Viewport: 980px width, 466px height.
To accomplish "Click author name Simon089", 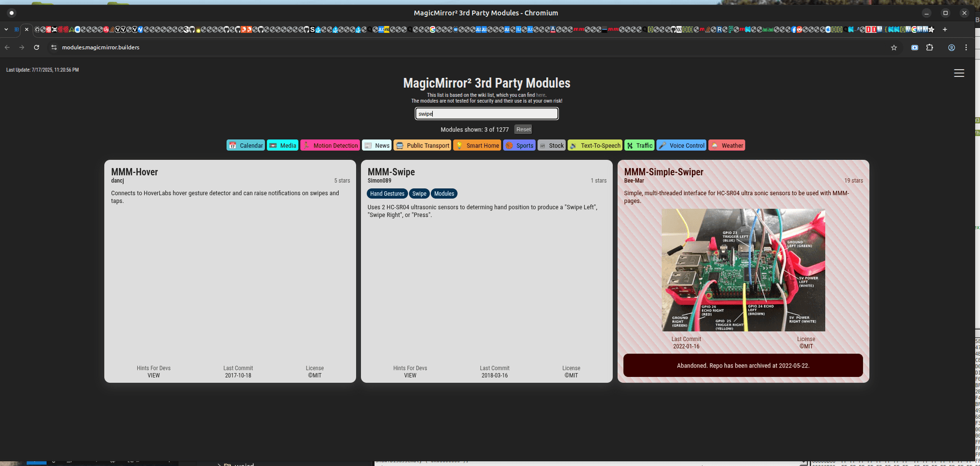I will tap(379, 181).
